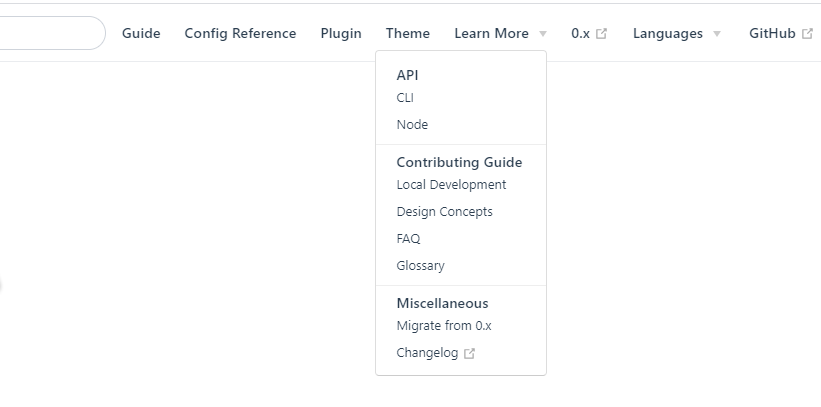Open the Plugin navigation link
821x407 pixels.
341,34
